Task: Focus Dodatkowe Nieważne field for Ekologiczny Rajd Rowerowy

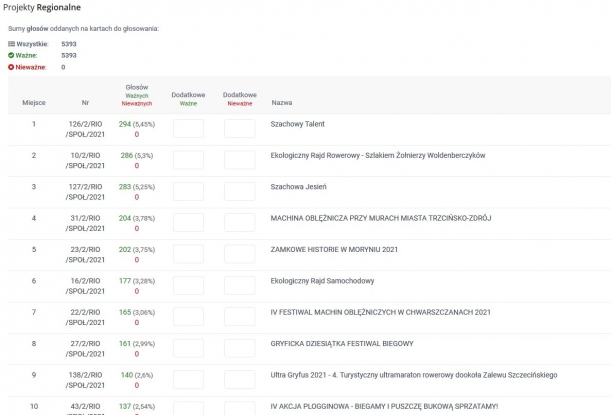Action: coord(239,160)
